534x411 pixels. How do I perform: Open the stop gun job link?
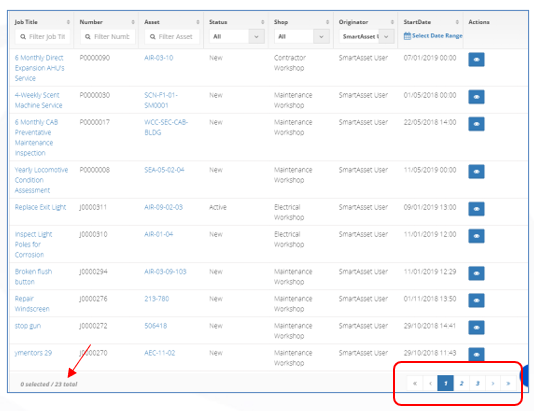pyautogui.click(x=28, y=326)
